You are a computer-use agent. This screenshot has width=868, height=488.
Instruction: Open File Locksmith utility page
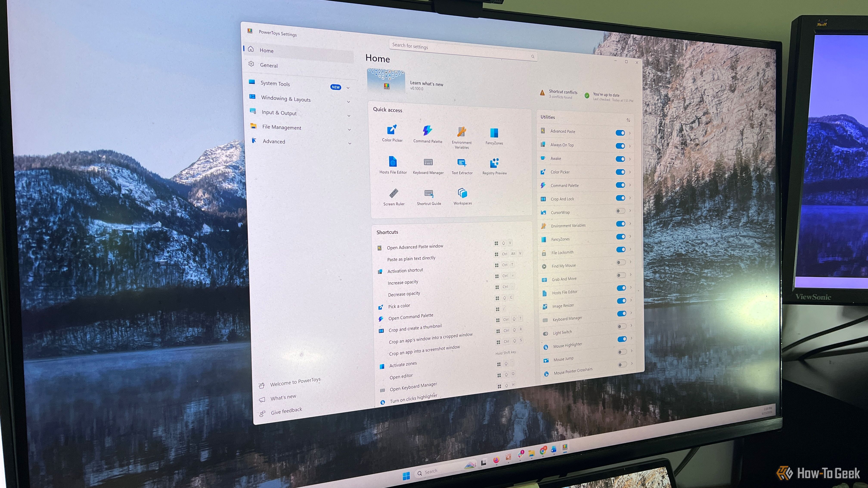[x=586, y=251]
